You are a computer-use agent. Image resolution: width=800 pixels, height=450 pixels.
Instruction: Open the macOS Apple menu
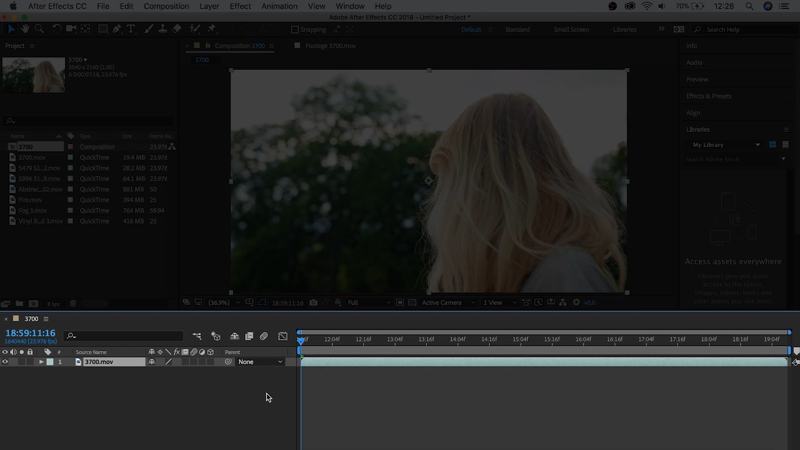13,6
